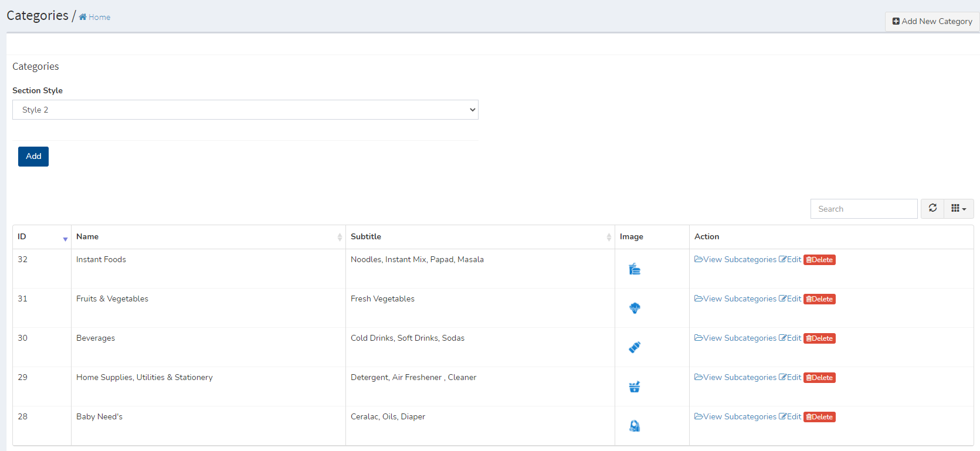Delete the Instant Foods category
Viewport: 980px width, 451px height.
[819, 260]
